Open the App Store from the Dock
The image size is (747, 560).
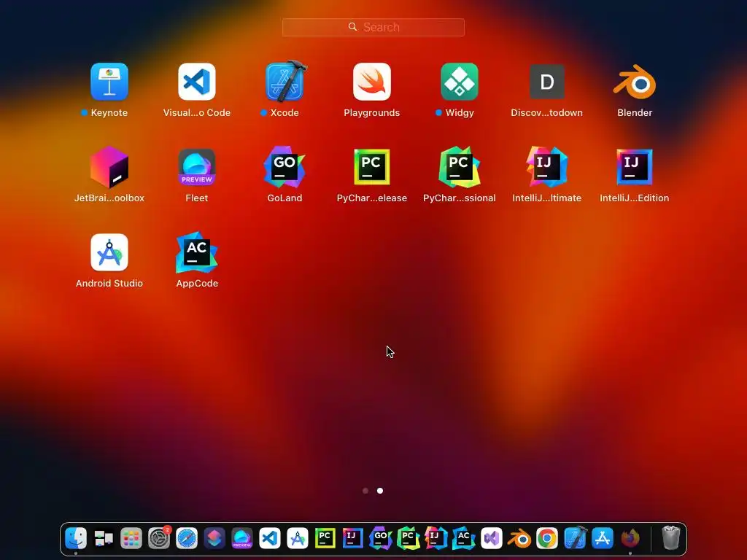pyautogui.click(x=602, y=539)
